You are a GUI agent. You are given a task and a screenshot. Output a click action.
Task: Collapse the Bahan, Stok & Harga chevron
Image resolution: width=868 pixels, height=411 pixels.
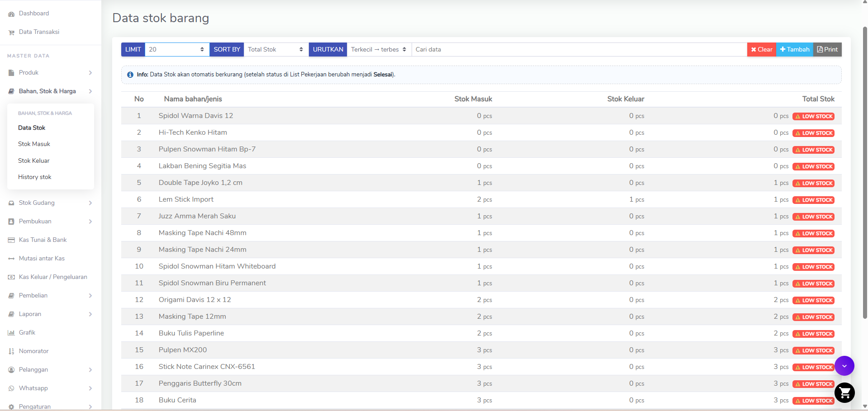[x=90, y=91]
